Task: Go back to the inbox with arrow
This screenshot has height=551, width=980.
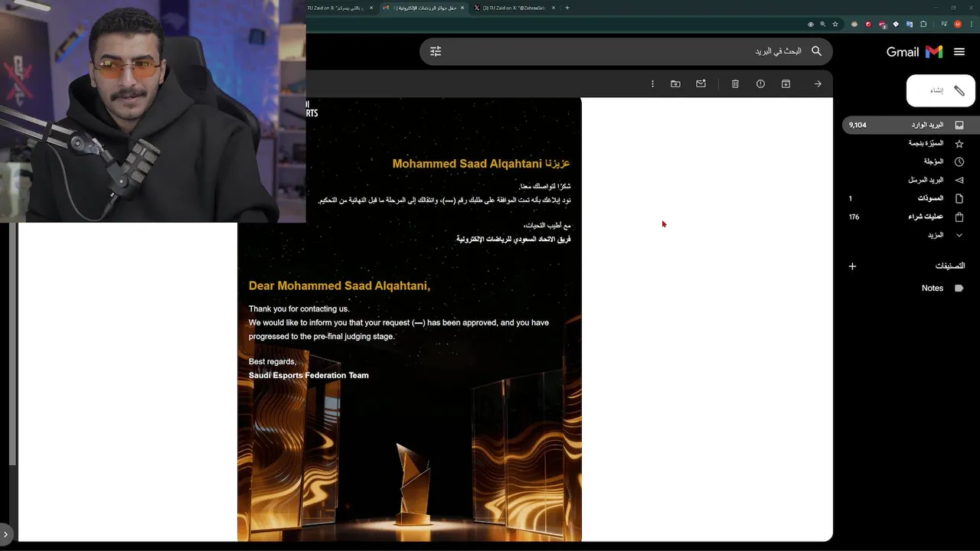Action: (818, 83)
